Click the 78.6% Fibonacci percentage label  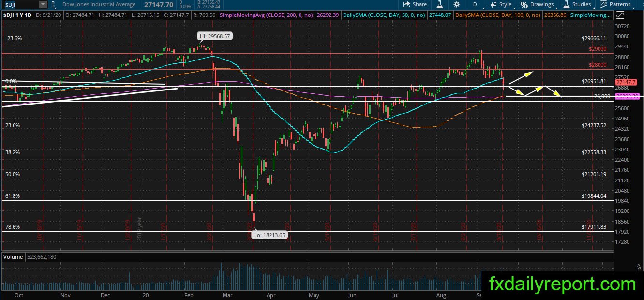(12, 227)
